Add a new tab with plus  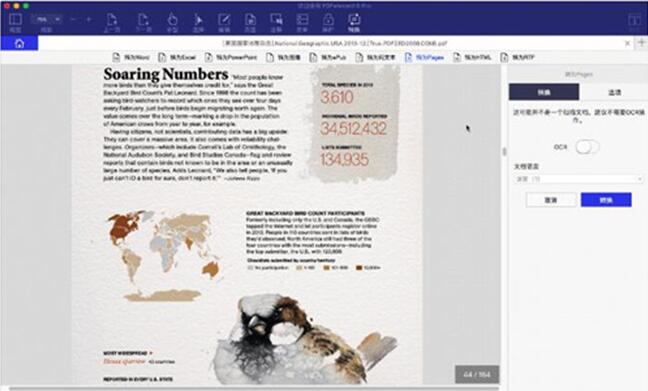click(641, 43)
